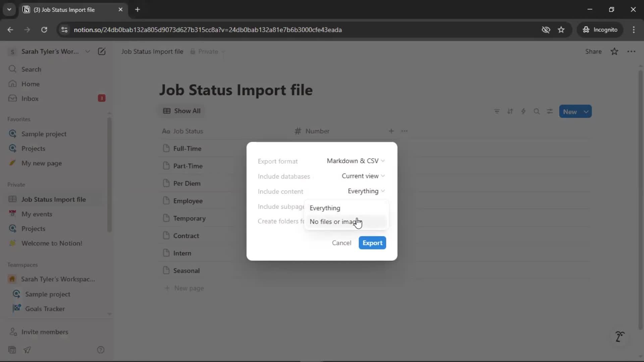Open the Employee row
Viewport: 644px width, 362px height.
(x=188, y=201)
